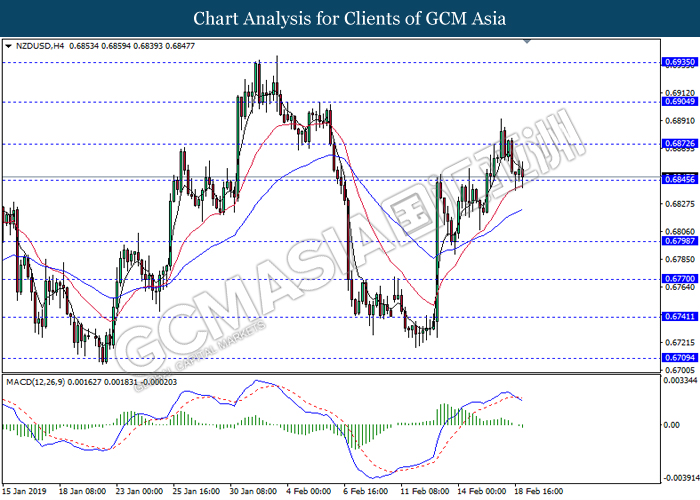The width and height of the screenshot is (700, 500).
Task: Select the 0.67700 price level label
Action: tap(679, 279)
